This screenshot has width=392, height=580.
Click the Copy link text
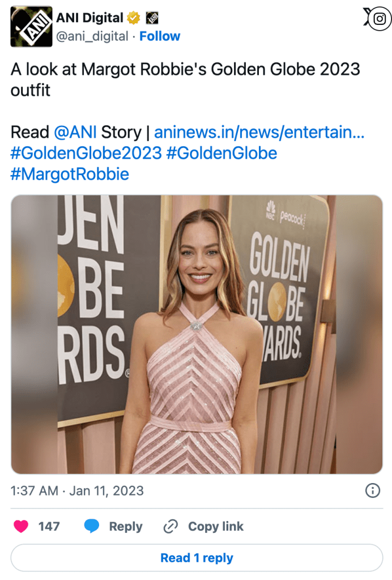coord(216,526)
